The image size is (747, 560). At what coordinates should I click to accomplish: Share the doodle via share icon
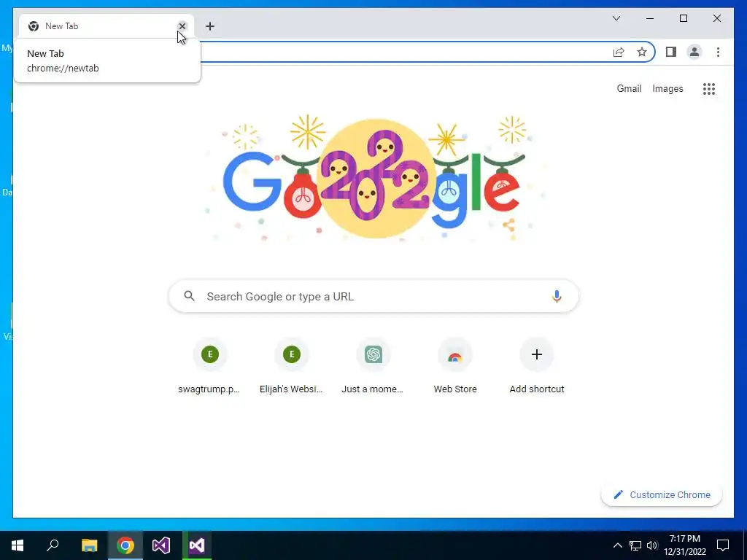point(508,225)
